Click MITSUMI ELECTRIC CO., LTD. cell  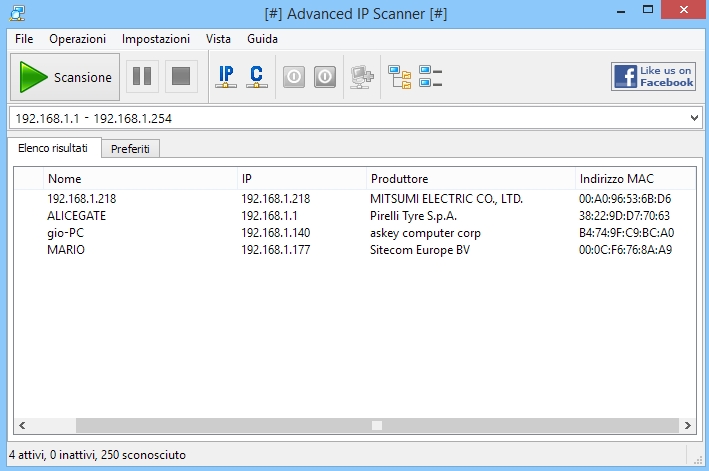coord(446,198)
